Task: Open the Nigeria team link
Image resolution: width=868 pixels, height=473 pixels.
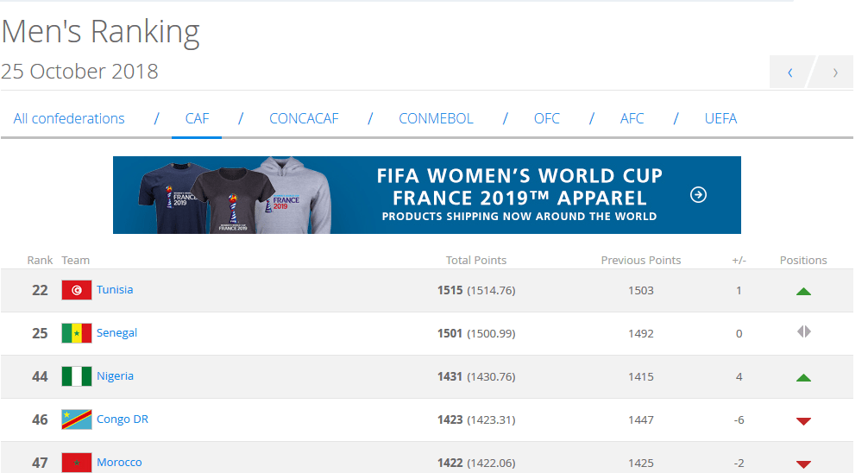Action: tap(115, 376)
